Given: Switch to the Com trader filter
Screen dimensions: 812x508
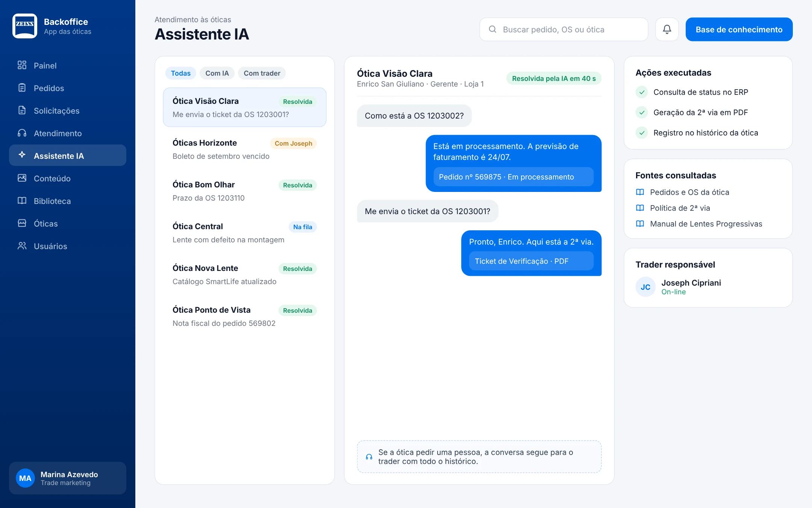Looking at the screenshot, I should point(262,73).
